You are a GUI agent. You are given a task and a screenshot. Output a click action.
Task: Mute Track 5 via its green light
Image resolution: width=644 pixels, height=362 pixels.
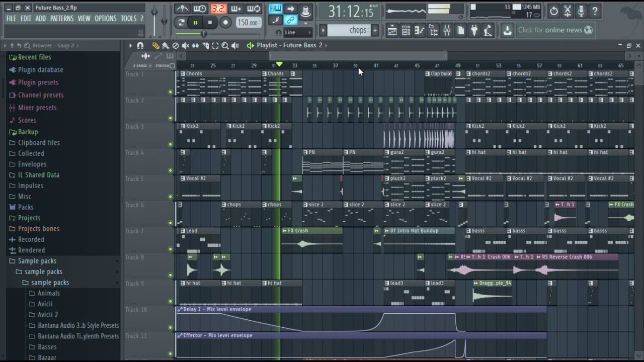(x=170, y=197)
